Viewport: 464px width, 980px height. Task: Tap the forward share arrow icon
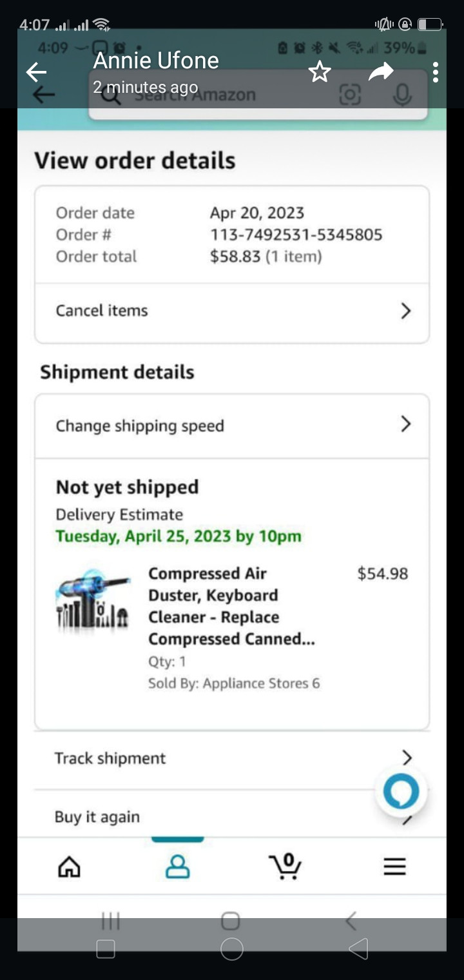(381, 72)
